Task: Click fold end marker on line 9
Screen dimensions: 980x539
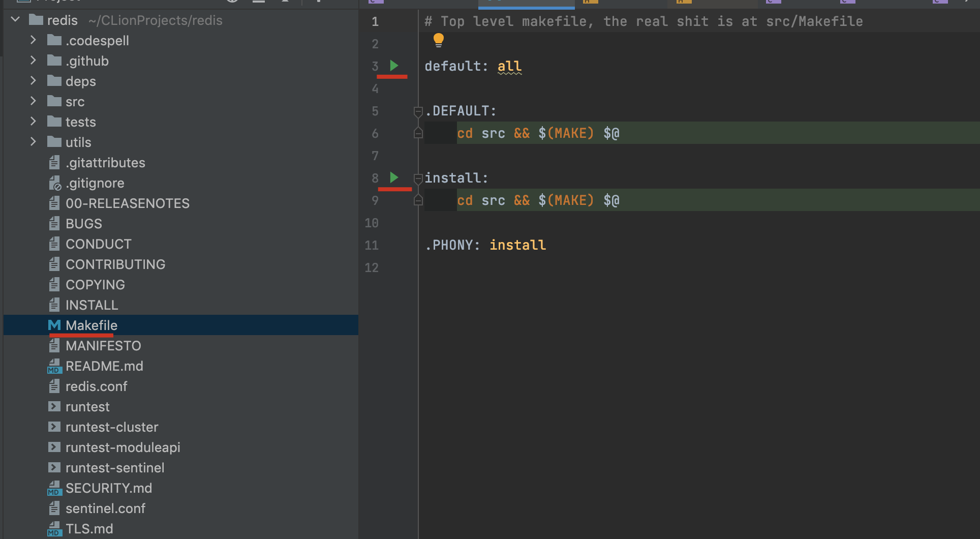Action: point(418,200)
